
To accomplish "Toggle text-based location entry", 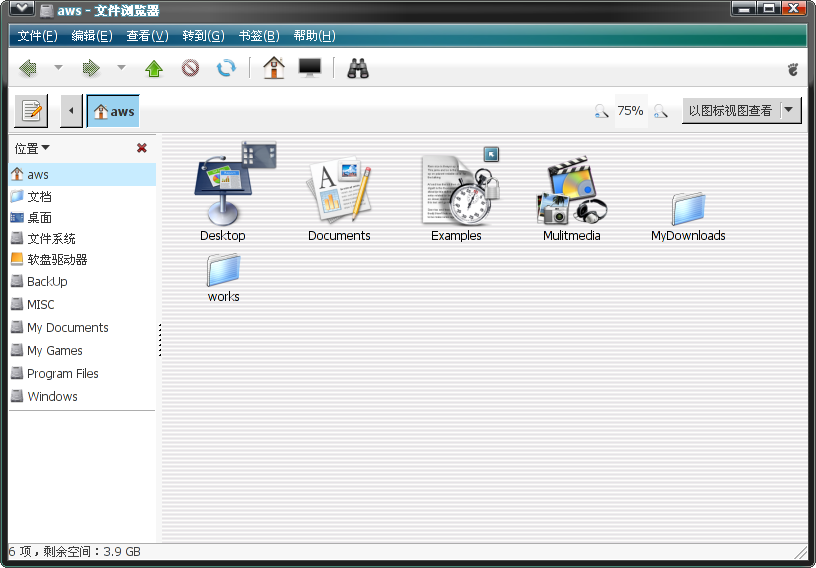I will click(x=31, y=111).
